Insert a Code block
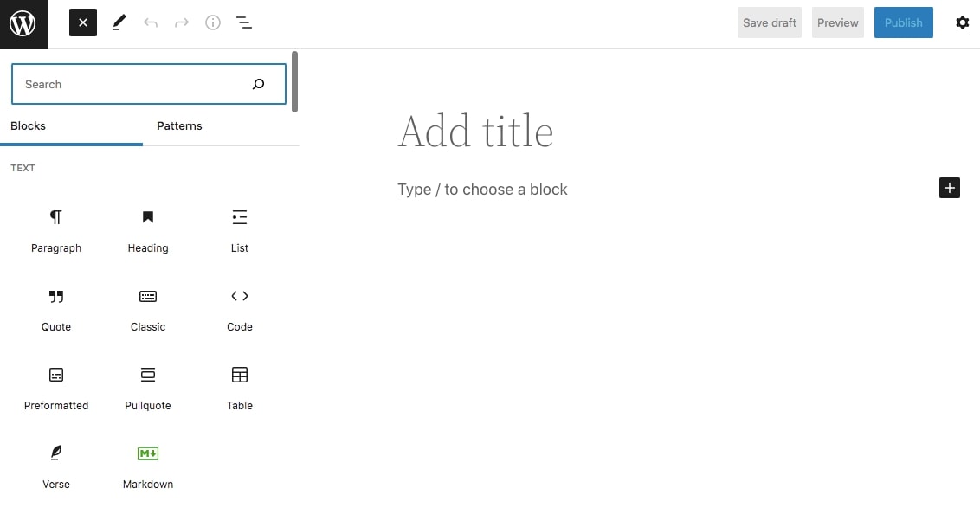Screen dimensions: 980x527 coord(240,309)
